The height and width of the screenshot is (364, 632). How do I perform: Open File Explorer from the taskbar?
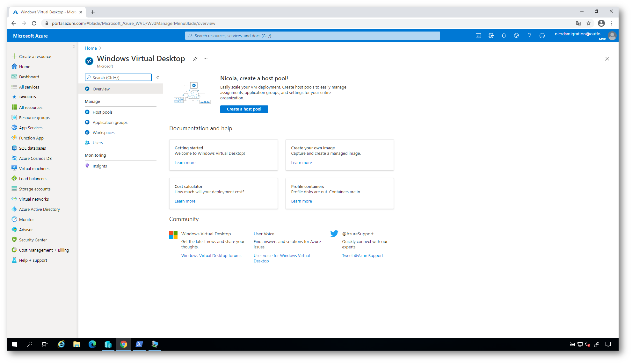[76, 344]
